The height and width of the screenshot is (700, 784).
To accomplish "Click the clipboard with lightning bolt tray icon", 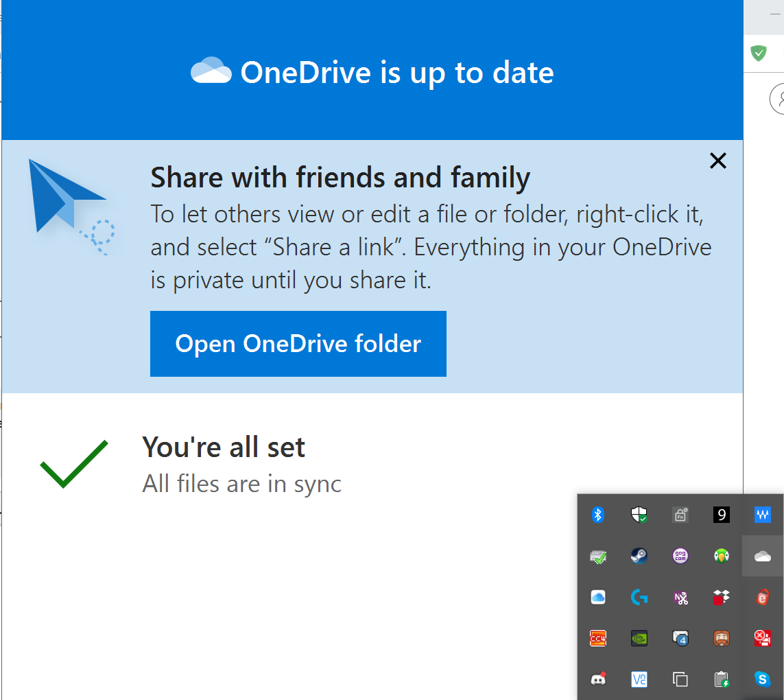I will tap(722, 679).
